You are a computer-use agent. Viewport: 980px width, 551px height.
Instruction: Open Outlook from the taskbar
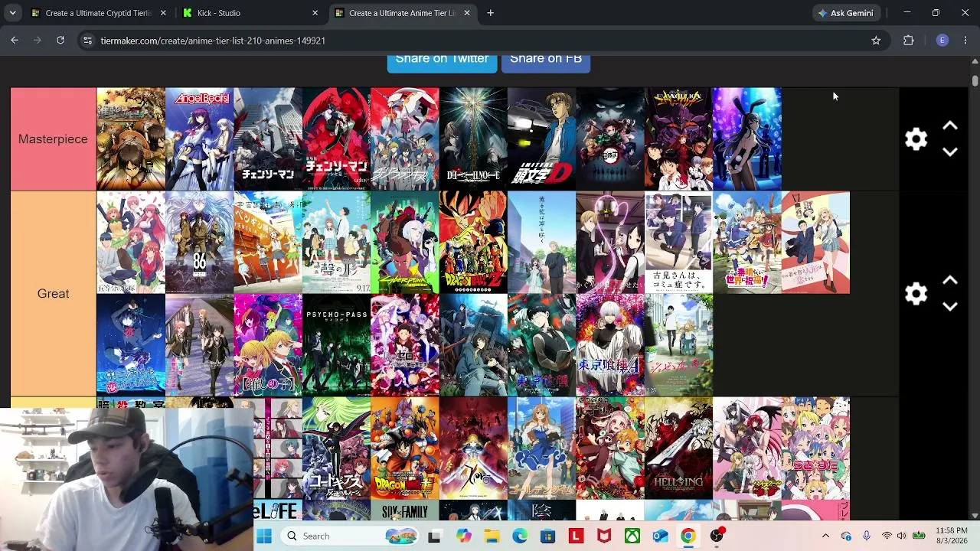coord(660,536)
